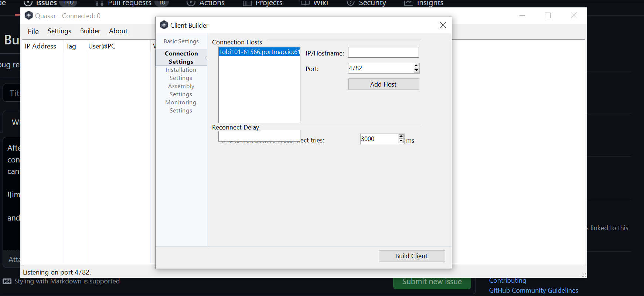The width and height of the screenshot is (644, 296).
Task: Focus the IP/Hostname input field
Action: coord(383,53)
